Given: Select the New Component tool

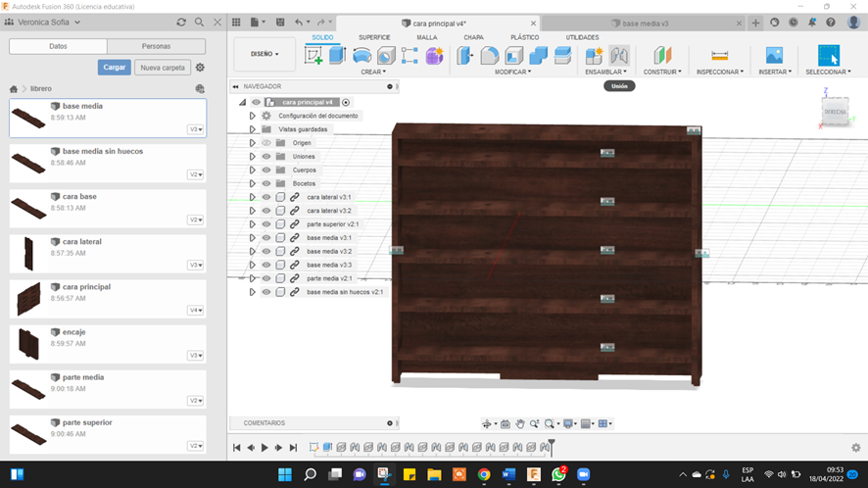Looking at the screenshot, I should [594, 56].
